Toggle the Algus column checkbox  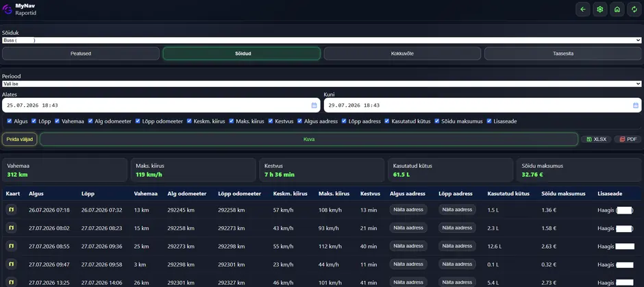point(10,121)
